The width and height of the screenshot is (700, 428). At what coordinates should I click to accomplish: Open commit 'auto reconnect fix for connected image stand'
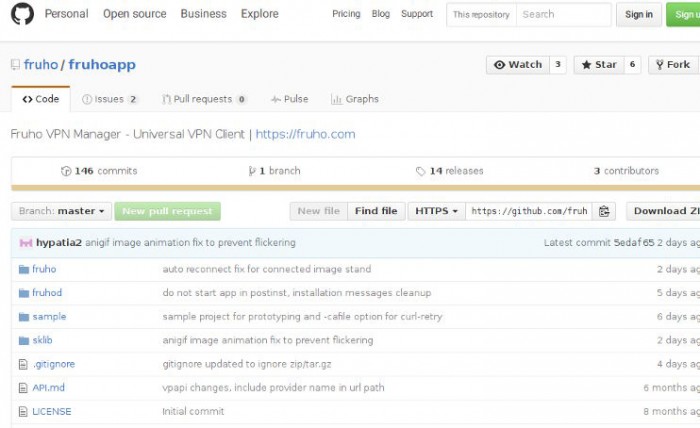267,270
